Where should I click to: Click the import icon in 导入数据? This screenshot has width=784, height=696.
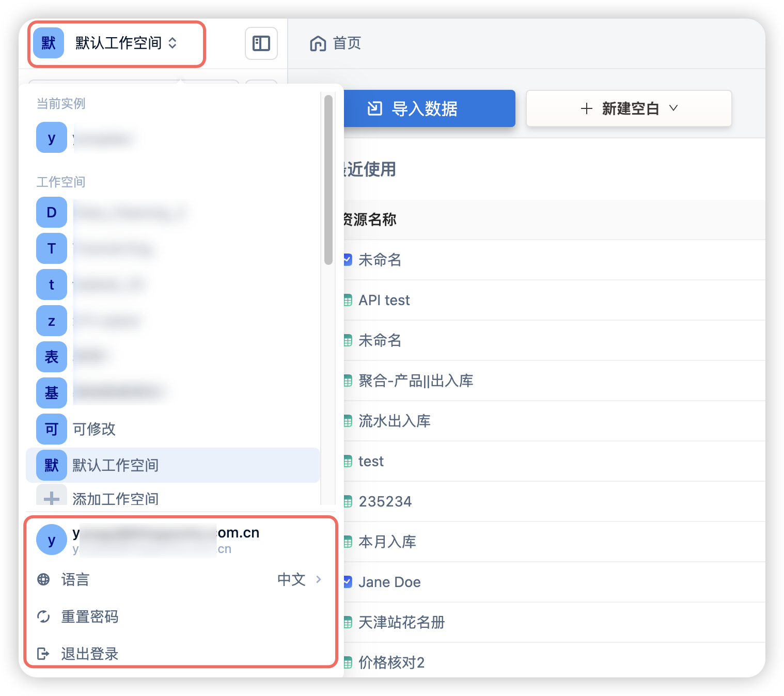375,108
